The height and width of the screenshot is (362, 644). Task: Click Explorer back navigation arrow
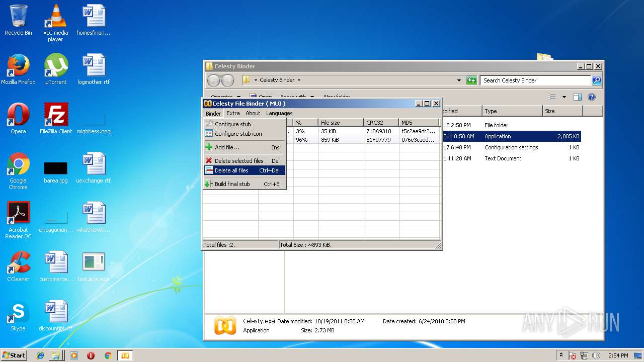click(213, 80)
